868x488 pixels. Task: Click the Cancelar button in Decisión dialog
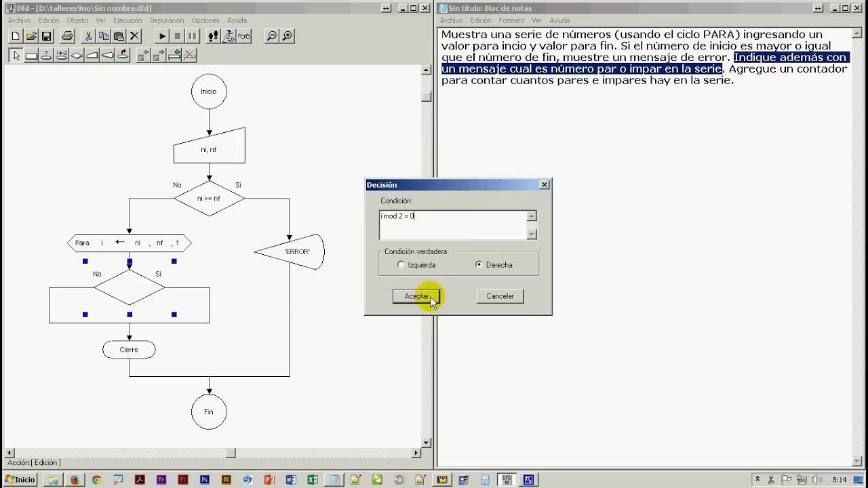pyautogui.click(x=500, y=296)
